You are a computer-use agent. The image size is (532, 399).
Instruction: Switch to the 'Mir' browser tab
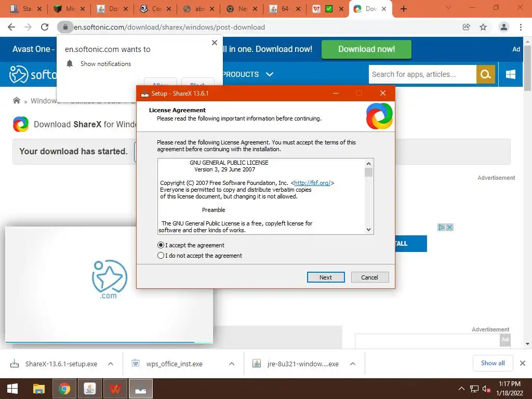click(69, 9)
